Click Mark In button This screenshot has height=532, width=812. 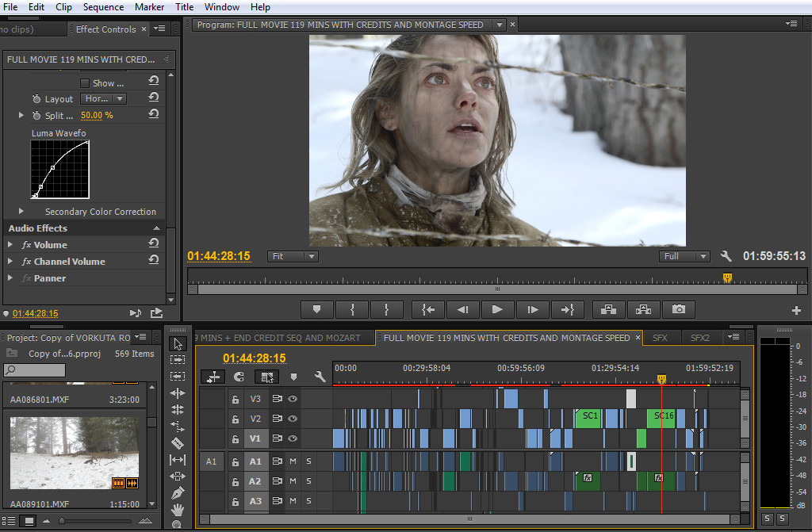click(352, 310)
